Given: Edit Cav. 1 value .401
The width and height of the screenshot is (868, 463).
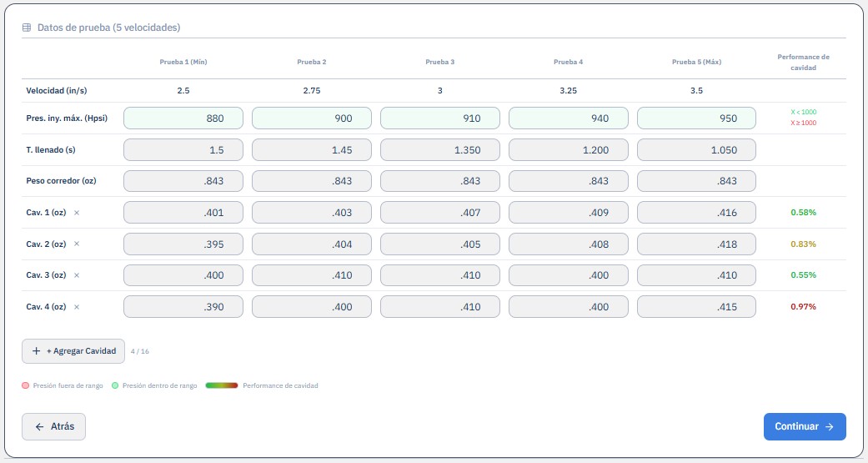Looking at the screenshot, I should point(183,213).
